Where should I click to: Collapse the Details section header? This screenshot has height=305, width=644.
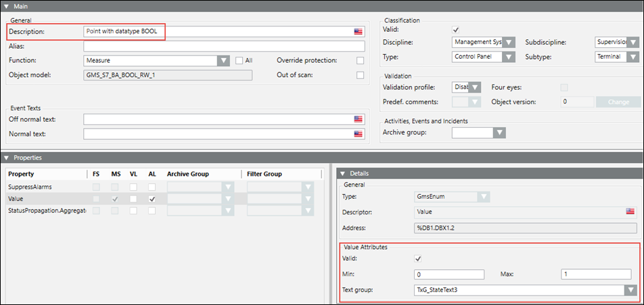343,174
